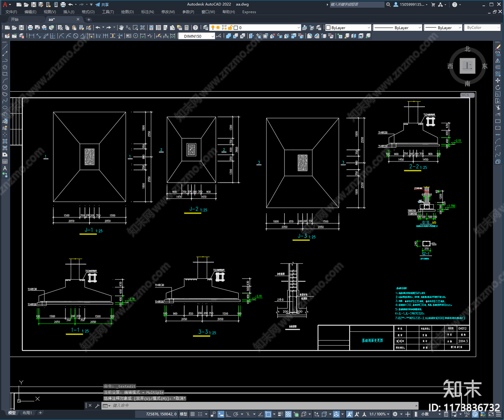The image size is (504, 420).
Task: Toggle annotation visibility in status bar
Action: (x=350, y=414)
